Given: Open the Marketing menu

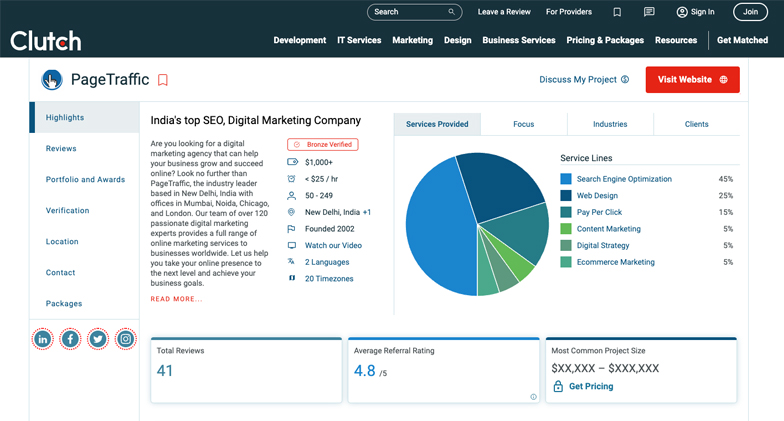Looking at the screenshot, I should point(412,40).
